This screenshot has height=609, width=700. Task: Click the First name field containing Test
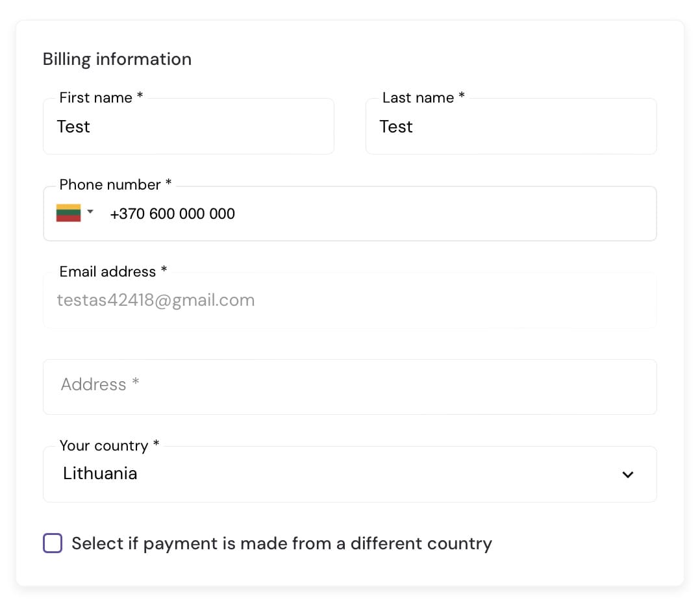click(x=188, y=127)
